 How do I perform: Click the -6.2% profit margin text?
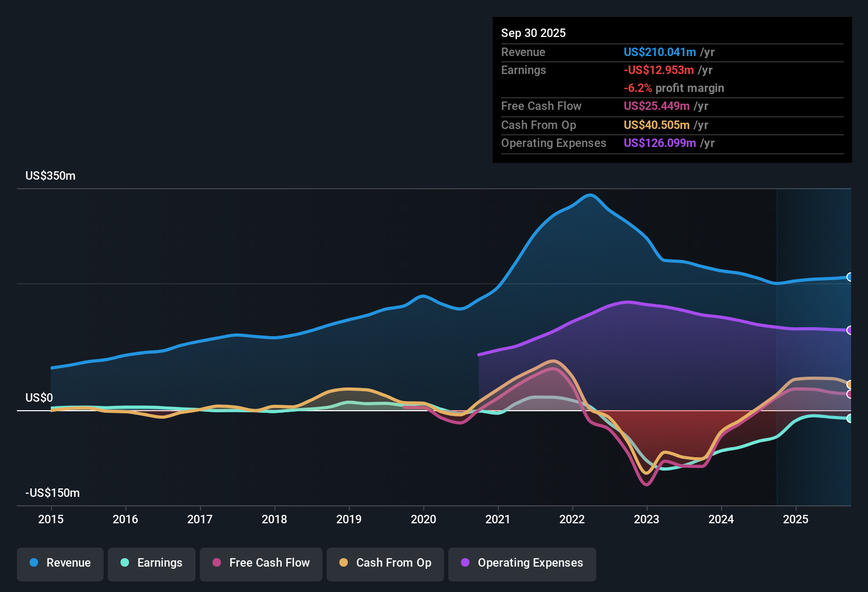click(x=673, y=88)
